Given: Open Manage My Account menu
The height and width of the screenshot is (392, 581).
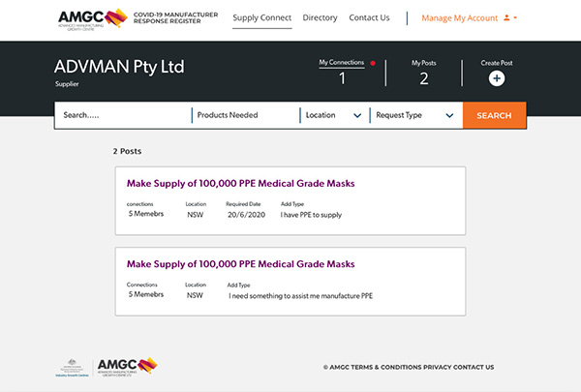Looking at the screenshot, I should (x=459, y=18).
